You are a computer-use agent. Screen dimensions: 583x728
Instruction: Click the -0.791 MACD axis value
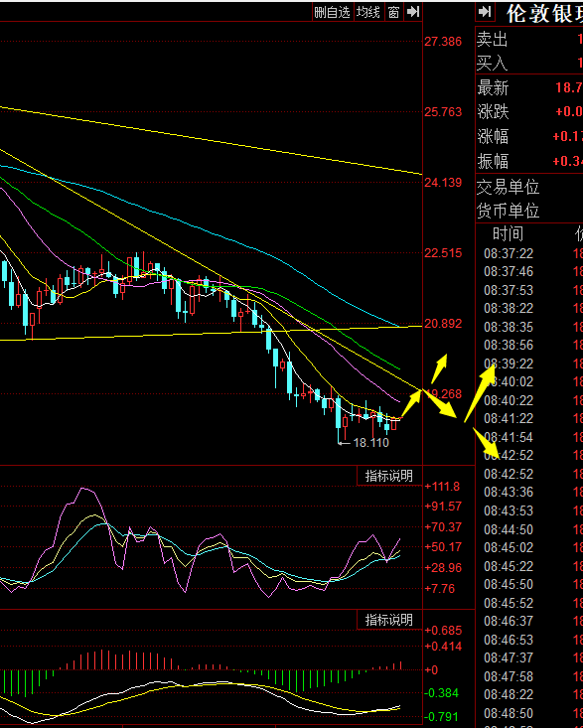[441, 717]
